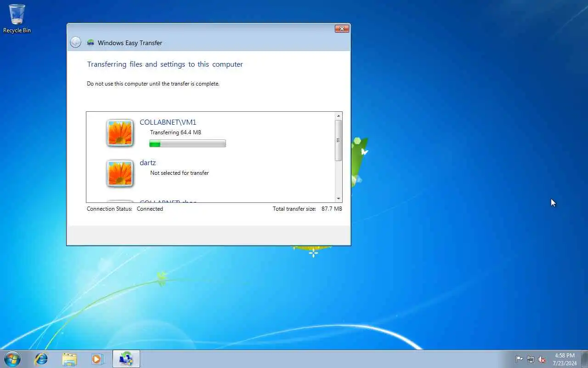This screenshot has height=368, width=588.
Task: Select the COLLABNET\VM1 account picture
Action: pyautogui.click(x=120, y=133)
